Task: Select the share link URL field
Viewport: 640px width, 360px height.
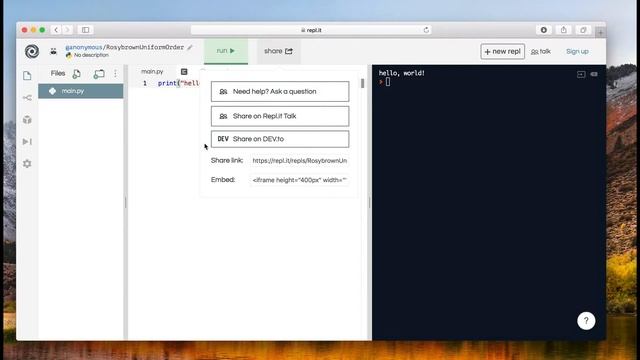Action: [300, 161]
